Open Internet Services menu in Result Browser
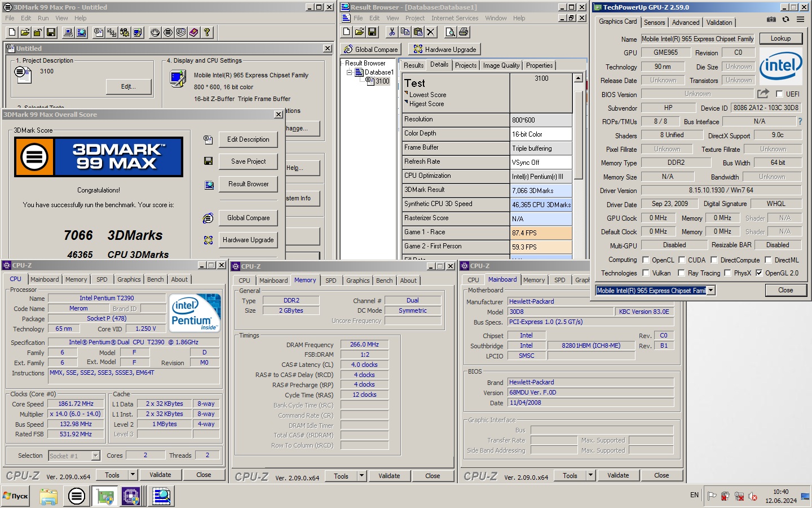This screenshot has height=508, width=812. pos(454,18)
